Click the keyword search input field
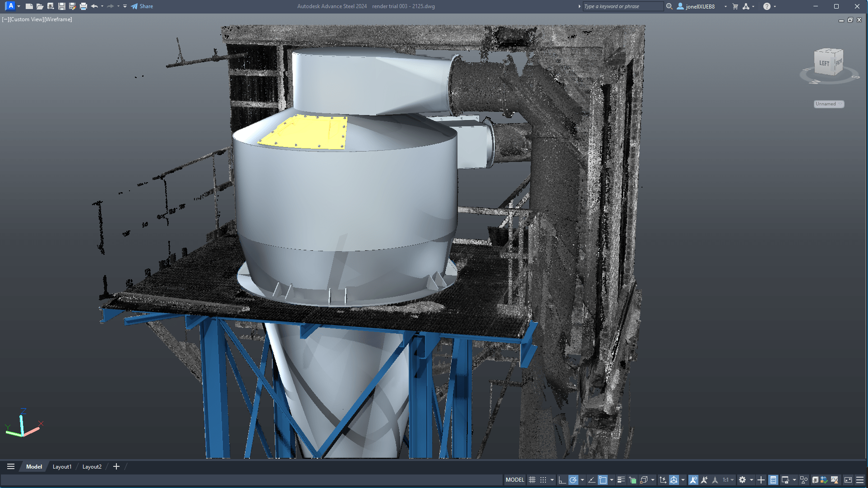 (x=623, y=6)
